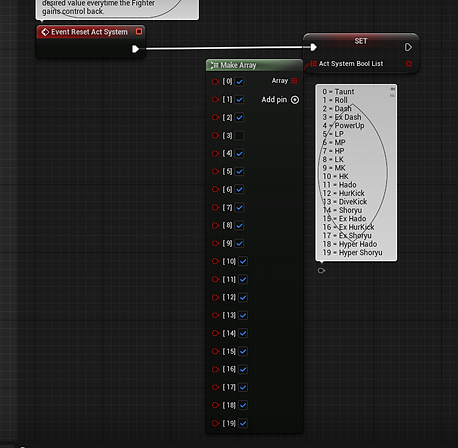Click the execution input pin of SET node
This screenshot has height=448, width=458.
[313, 47]
